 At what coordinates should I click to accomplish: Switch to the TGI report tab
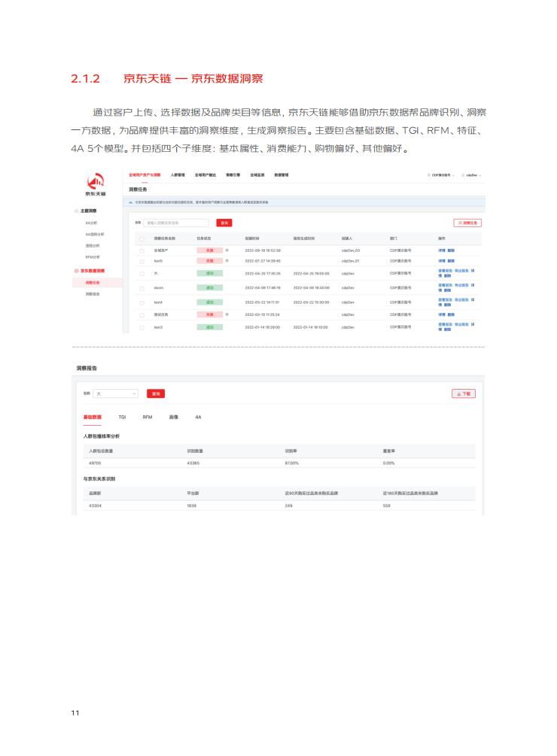(122, 417)
